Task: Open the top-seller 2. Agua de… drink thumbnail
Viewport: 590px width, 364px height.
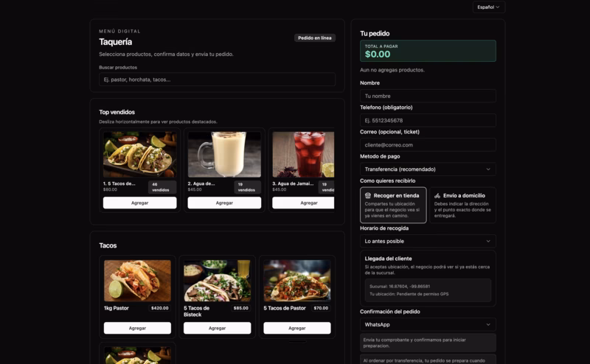Action: (x=224, y=154)
